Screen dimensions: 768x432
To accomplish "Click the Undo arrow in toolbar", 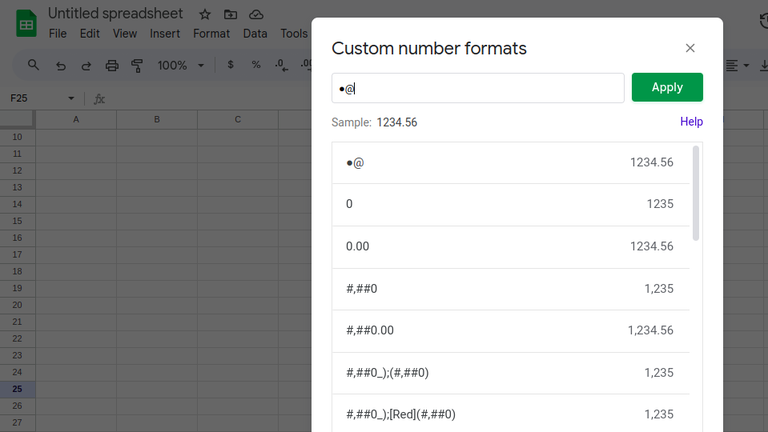I will (61, 65).
